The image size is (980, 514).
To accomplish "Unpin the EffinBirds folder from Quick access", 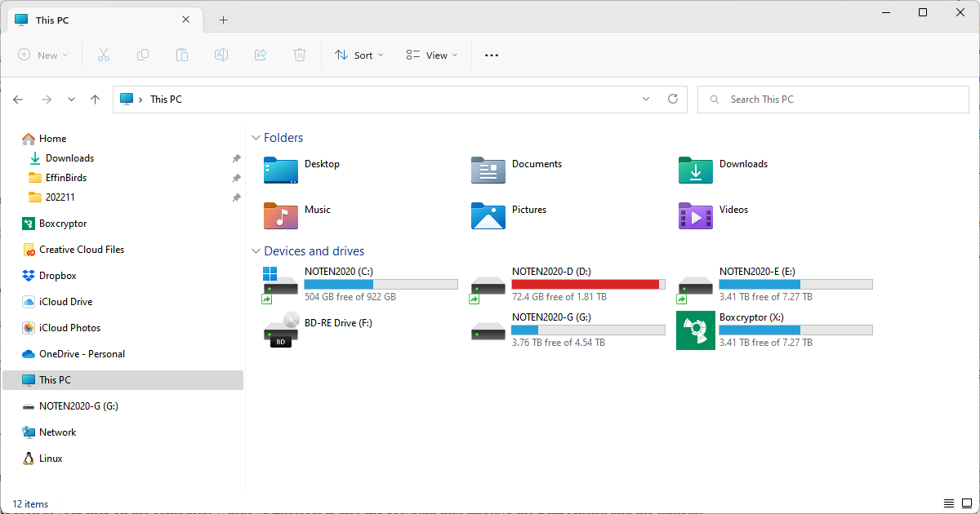I will [236, 178].
